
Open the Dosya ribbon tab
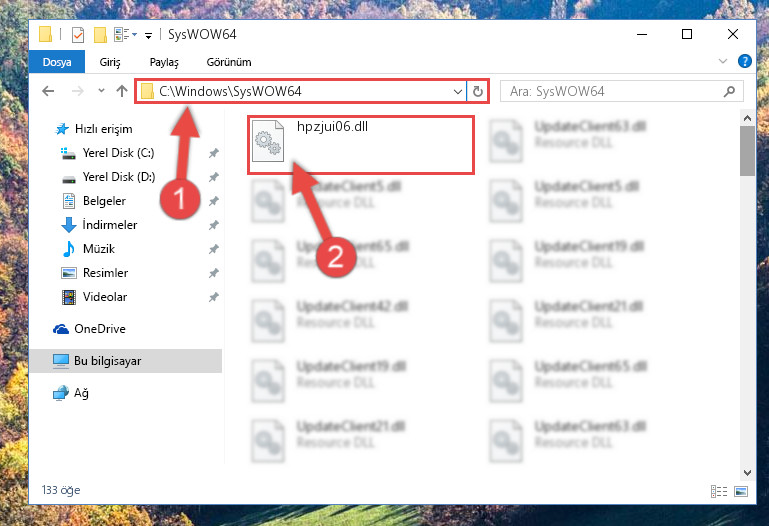point(57,62)
